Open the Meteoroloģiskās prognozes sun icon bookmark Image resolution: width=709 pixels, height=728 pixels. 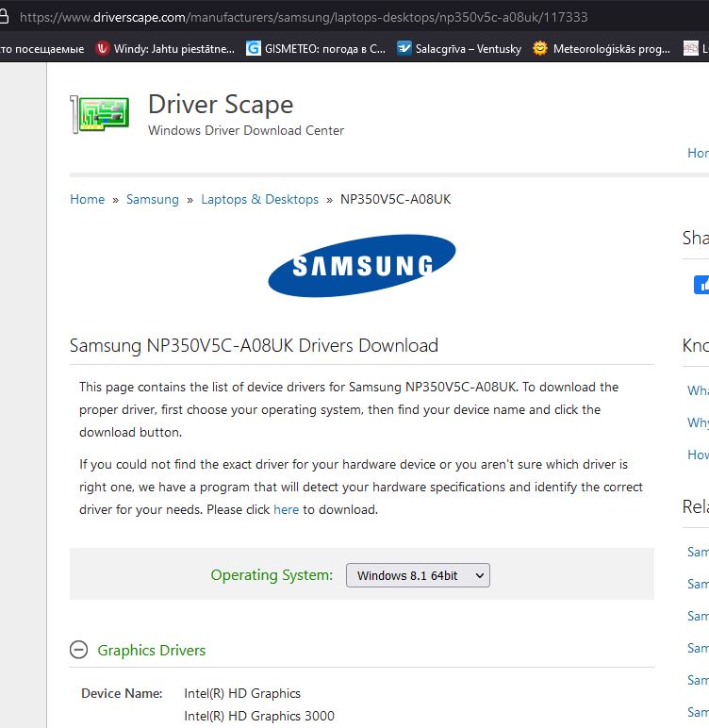tap(540, 48)
